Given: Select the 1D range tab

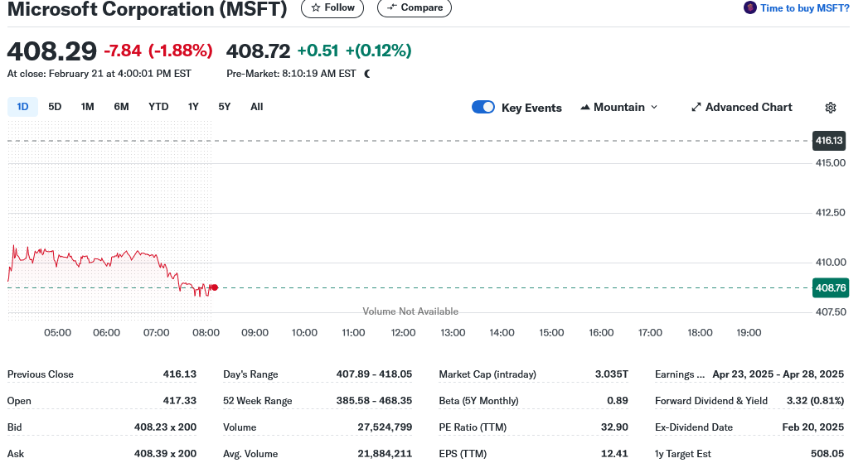Looking at the screenshot, I should [22, 107].
